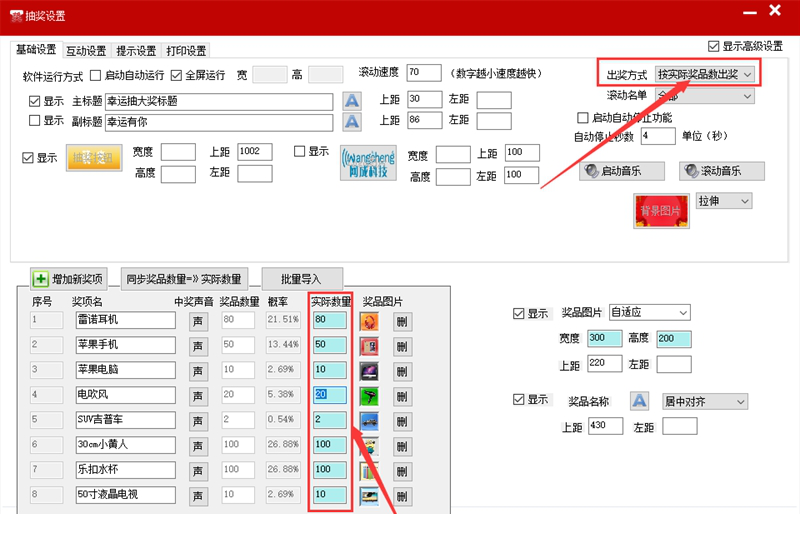
Task: Click the 苹果手机 prize picture
Action: click(x=369, y=346)
